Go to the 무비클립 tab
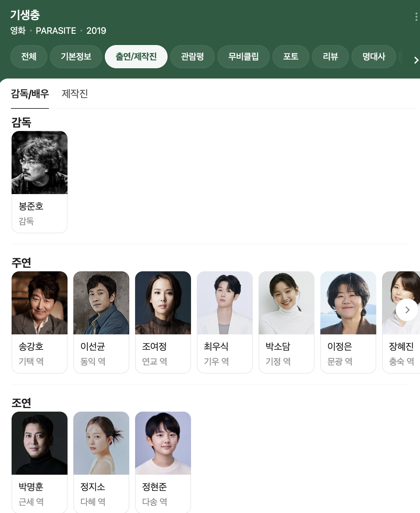Viewport: 420px width, 513px height. click(243, 57)
